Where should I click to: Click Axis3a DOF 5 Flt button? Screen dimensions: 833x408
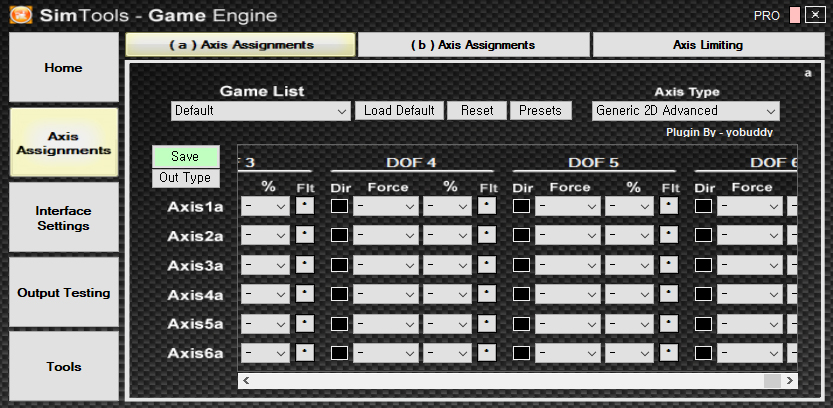click(669, 264)
